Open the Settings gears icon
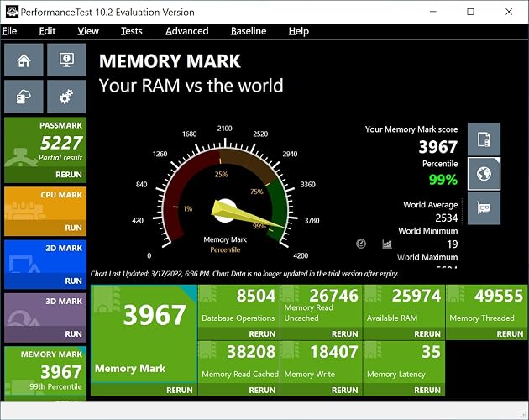529x420 pixels. click(66, 97)
